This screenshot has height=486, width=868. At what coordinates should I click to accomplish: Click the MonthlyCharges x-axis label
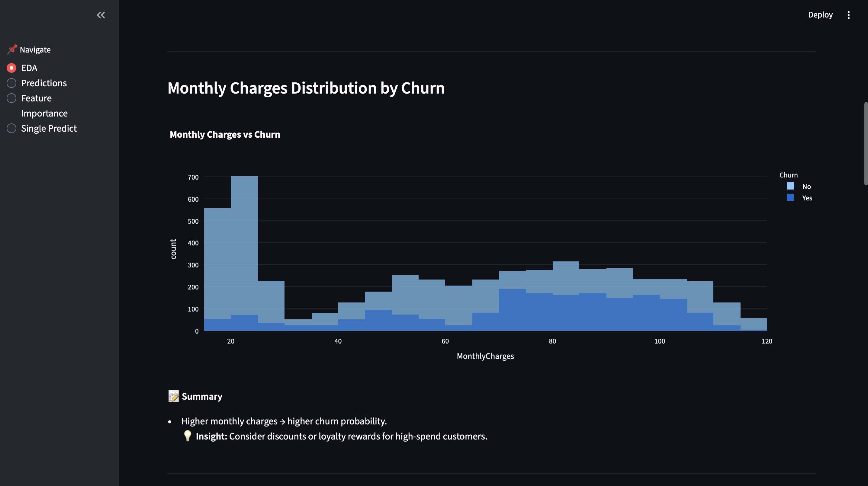coord(485,356)
